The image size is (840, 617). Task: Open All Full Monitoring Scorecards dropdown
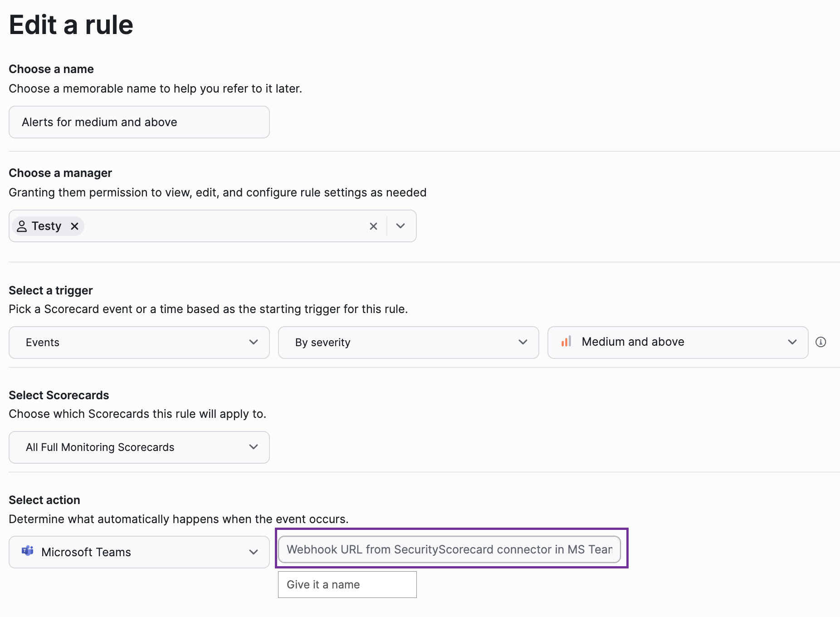point(139,447)
